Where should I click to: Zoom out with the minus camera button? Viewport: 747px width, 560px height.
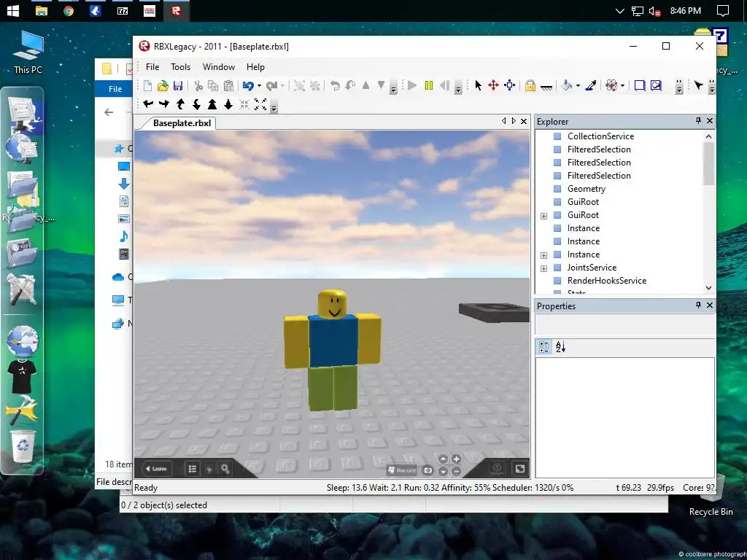[456, 472]
